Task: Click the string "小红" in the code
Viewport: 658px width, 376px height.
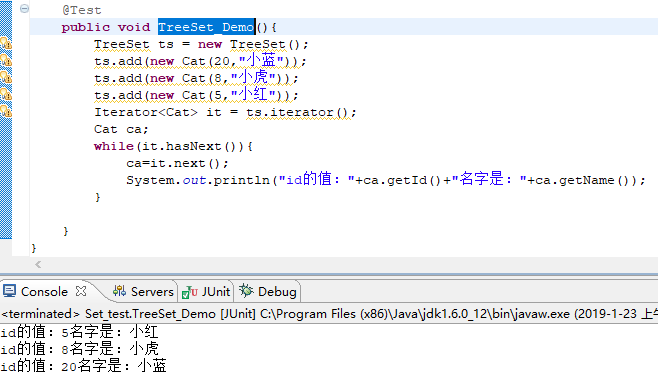Action: point(253,94)
